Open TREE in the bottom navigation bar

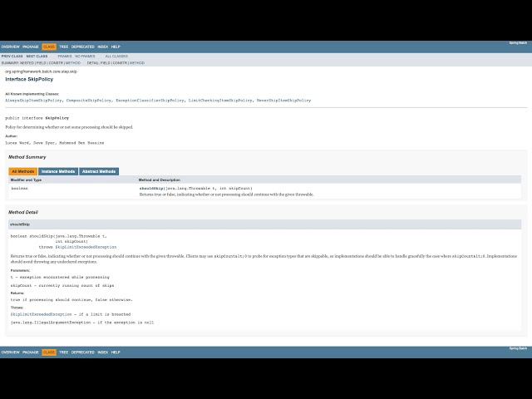63,352
